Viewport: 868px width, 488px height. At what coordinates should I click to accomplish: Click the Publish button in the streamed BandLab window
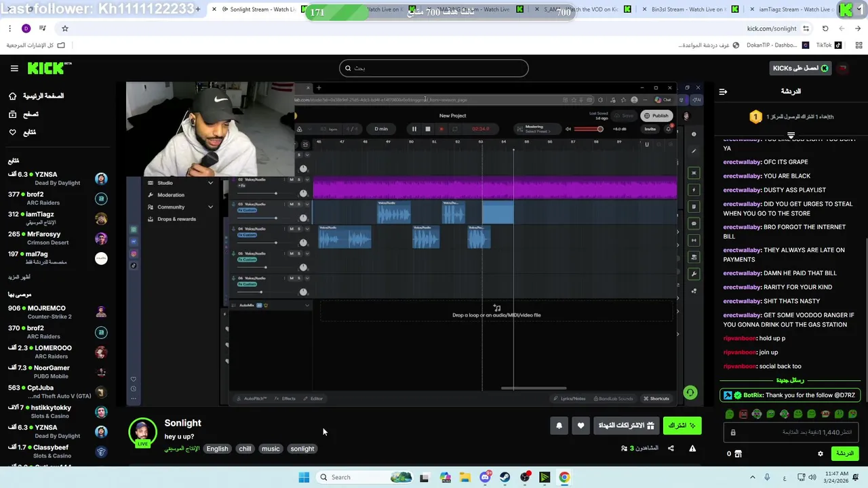(656, 116)
